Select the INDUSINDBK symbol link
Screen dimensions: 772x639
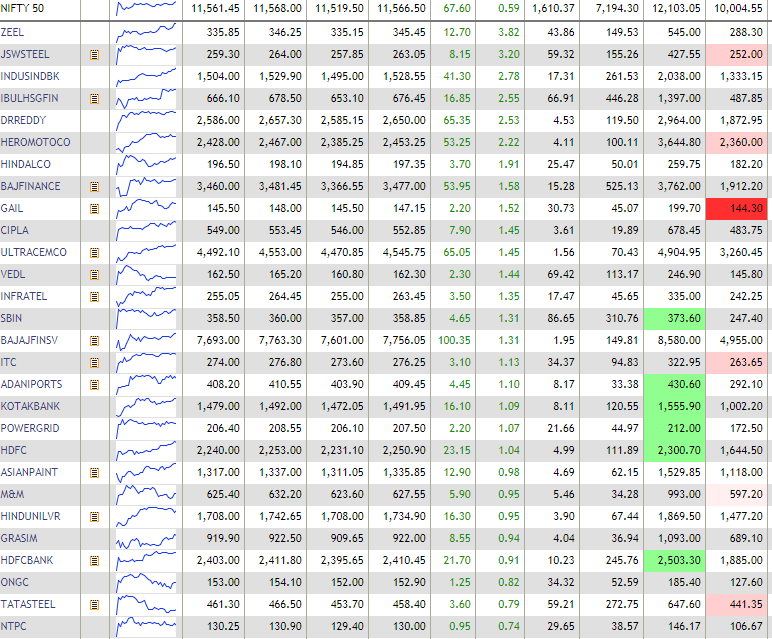[28, 76]
